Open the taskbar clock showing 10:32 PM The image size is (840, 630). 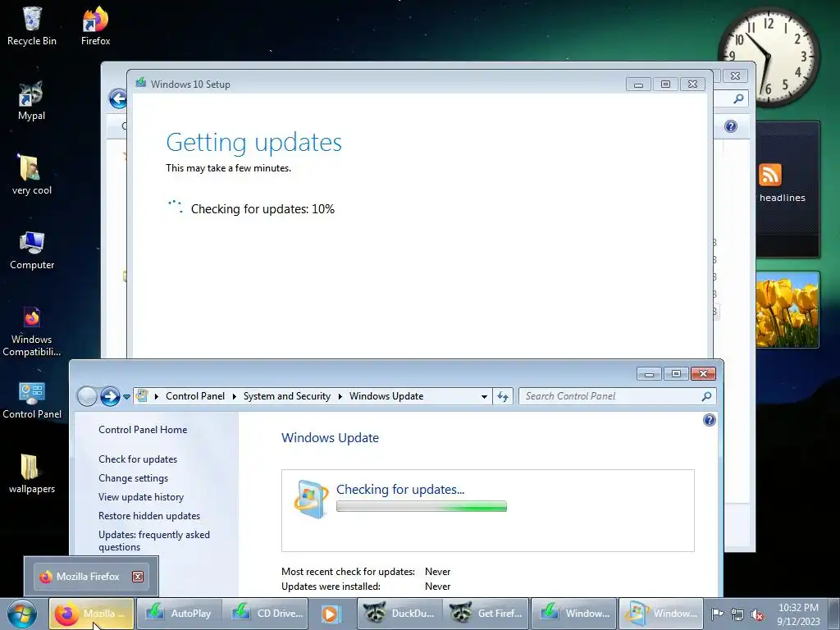click(x=798, y=614)
